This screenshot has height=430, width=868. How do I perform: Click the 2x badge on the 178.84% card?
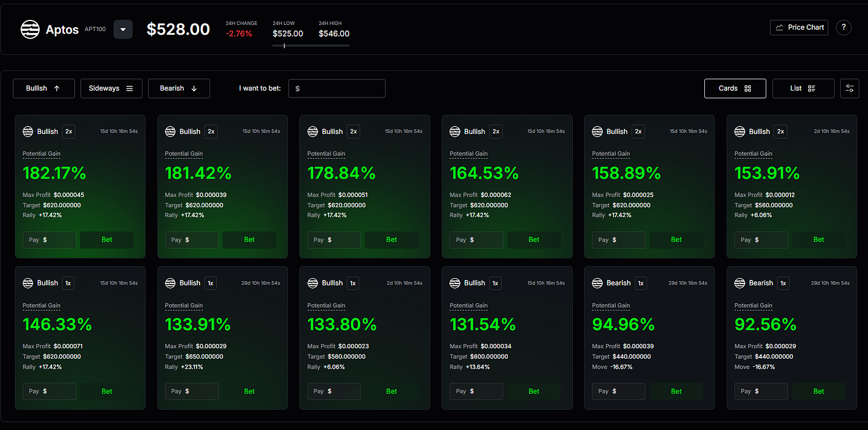[x=353, y=132]
